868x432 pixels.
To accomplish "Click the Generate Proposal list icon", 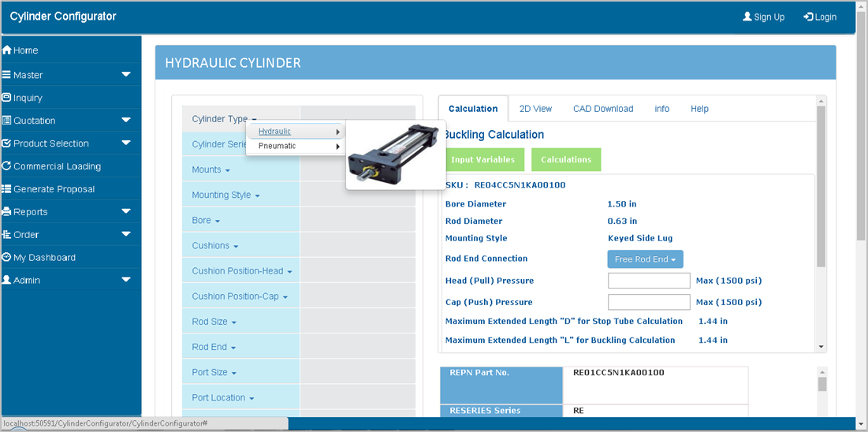I will 6,189.
